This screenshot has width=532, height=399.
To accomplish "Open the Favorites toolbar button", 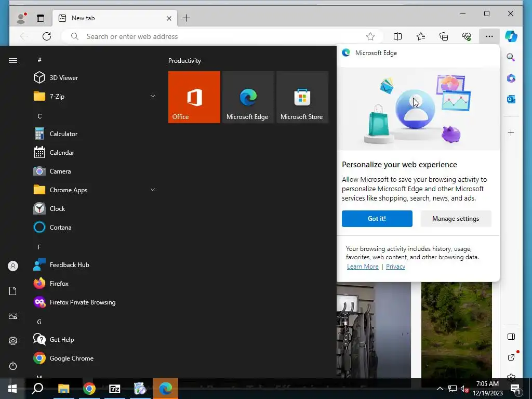I will click(421, 36).
